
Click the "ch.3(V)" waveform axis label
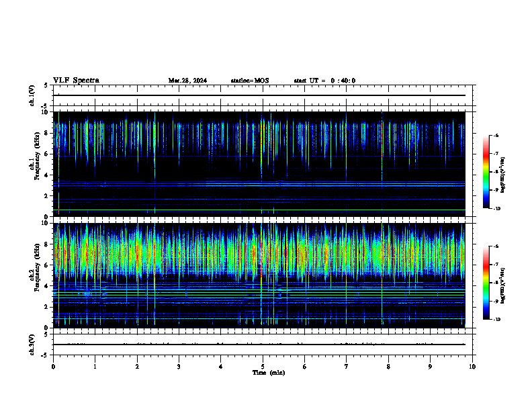[32, 345]
